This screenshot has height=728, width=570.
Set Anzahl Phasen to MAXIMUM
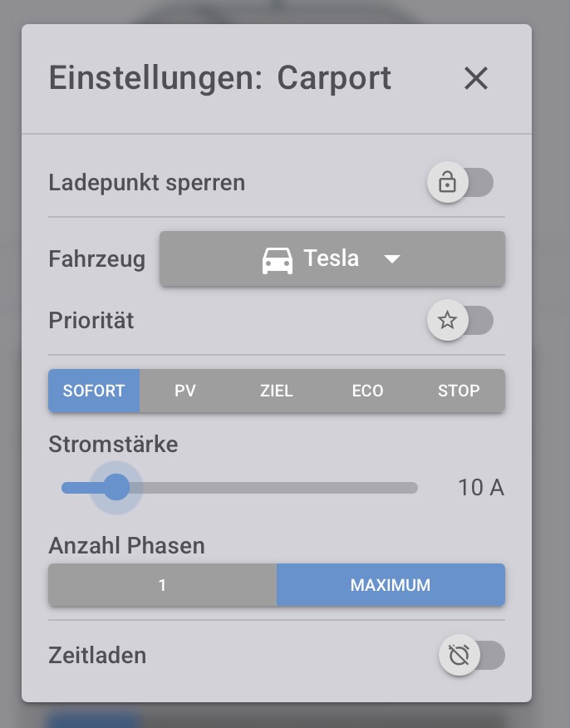(x=391, y=585)
